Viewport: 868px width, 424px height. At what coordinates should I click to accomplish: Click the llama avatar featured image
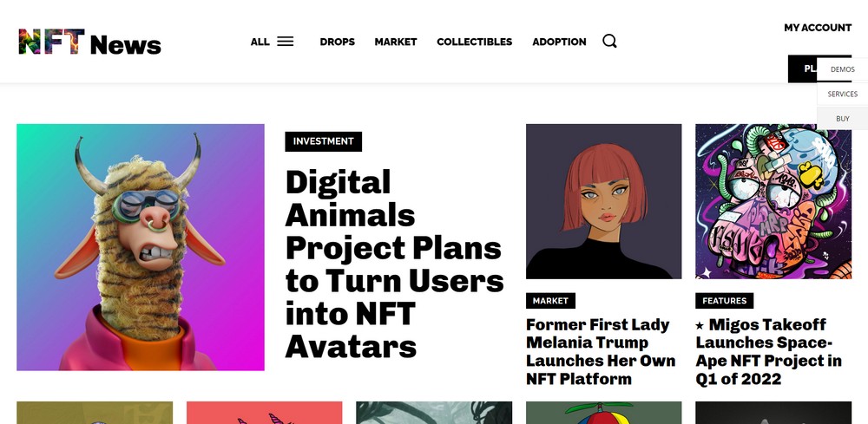click(x=141, y=247)
